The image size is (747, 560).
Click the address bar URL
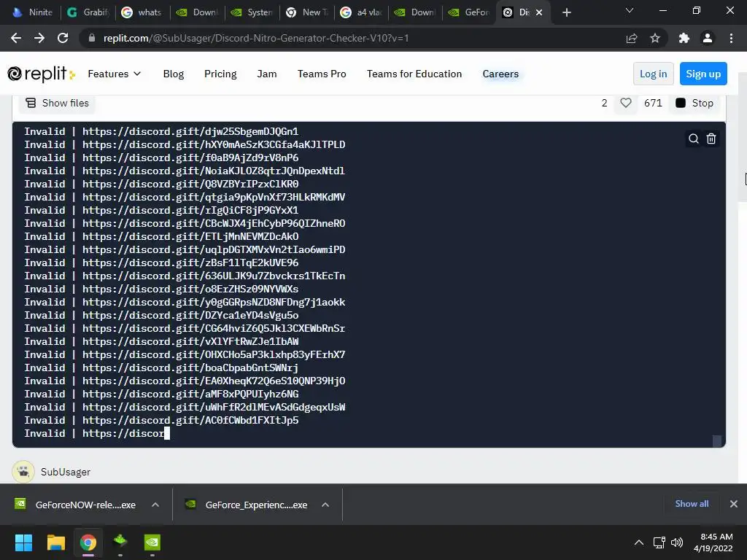[256, 38]
